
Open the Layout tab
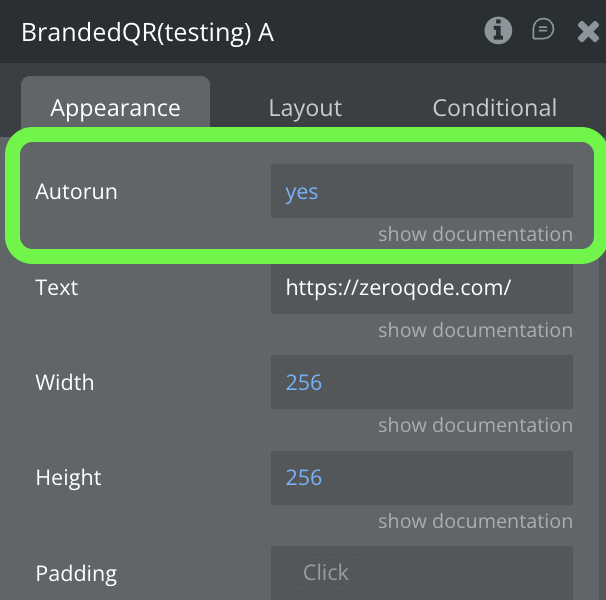click(x=305, y=108)
